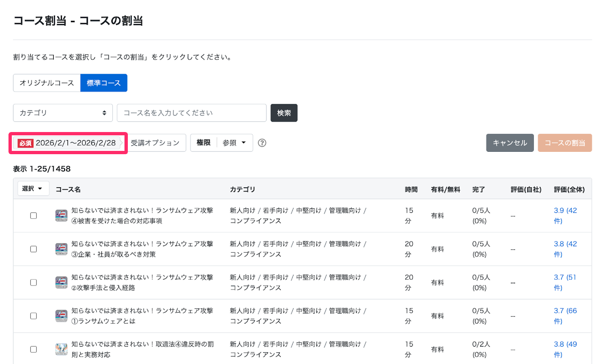608x364 pixels.
Task: Open rating link 3.7 (51件)
Action: click(x=566, y=282)
